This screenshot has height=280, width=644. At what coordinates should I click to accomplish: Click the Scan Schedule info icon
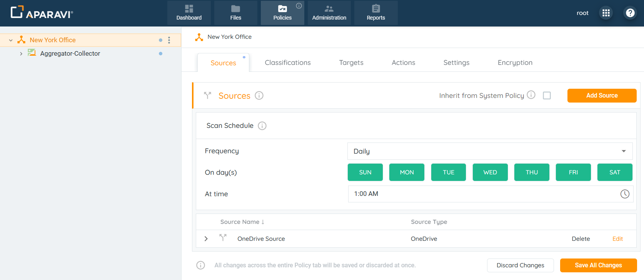coord(262,126)
